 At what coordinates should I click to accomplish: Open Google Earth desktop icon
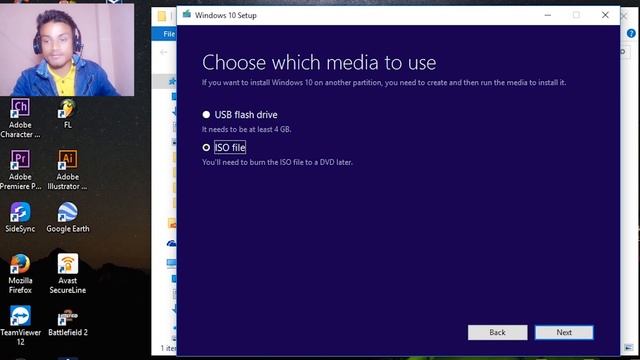68,218
